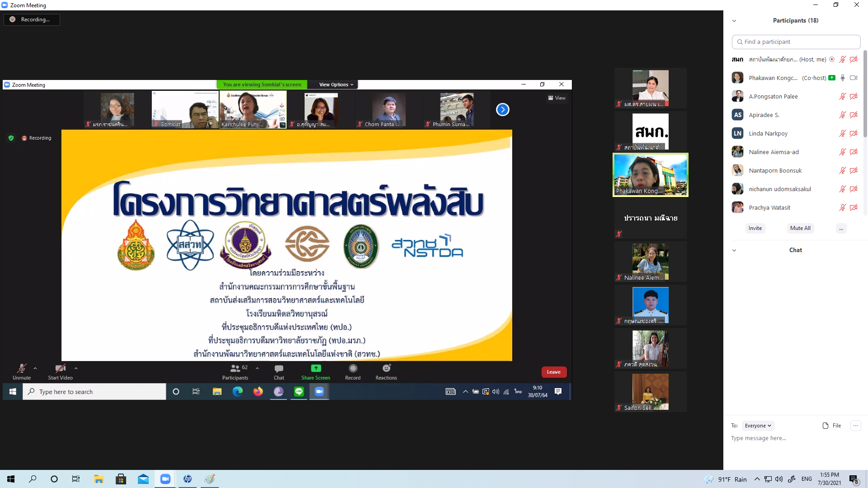
Task: Click the Recording... indicator at top left
Action: [x=32, y=20]
